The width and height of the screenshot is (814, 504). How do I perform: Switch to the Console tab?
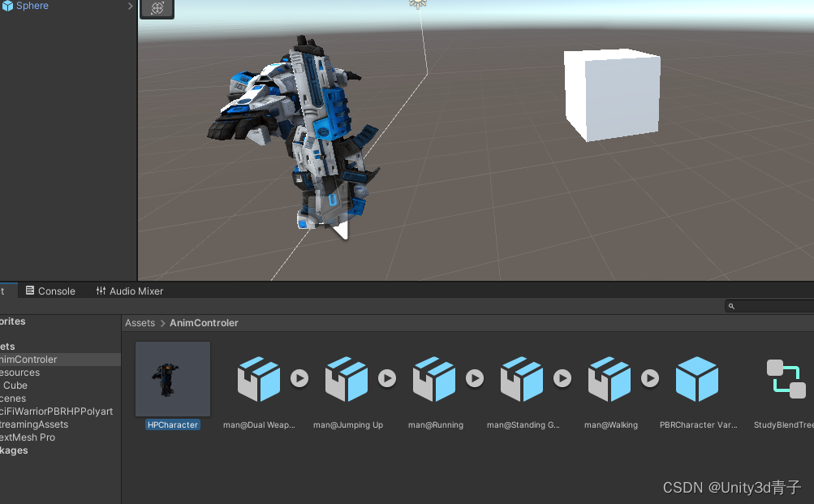[x=50, y=291]
